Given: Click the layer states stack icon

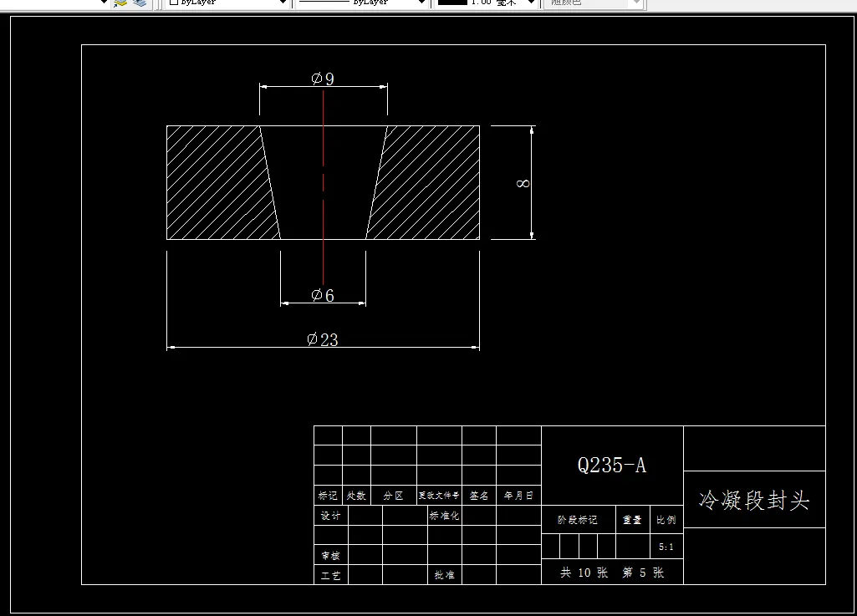Looking at the screenshot, I should [x=140, y=3].
